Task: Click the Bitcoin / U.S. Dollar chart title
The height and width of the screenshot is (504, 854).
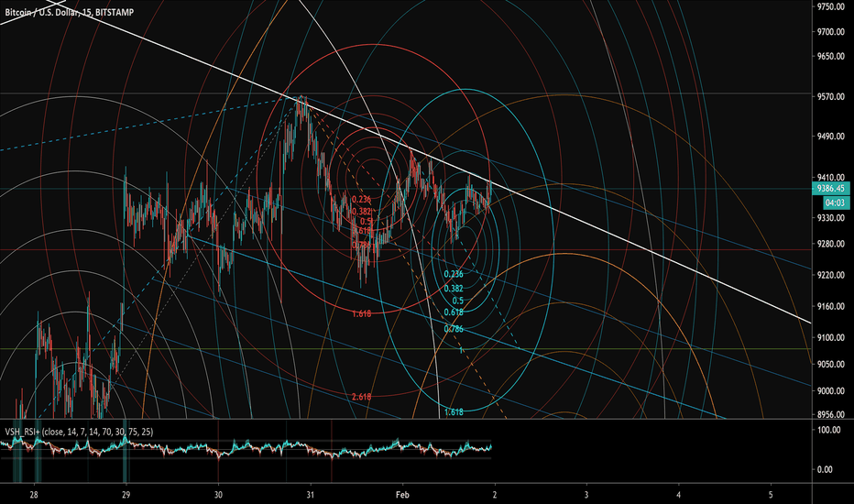Action: coord(69,12)
